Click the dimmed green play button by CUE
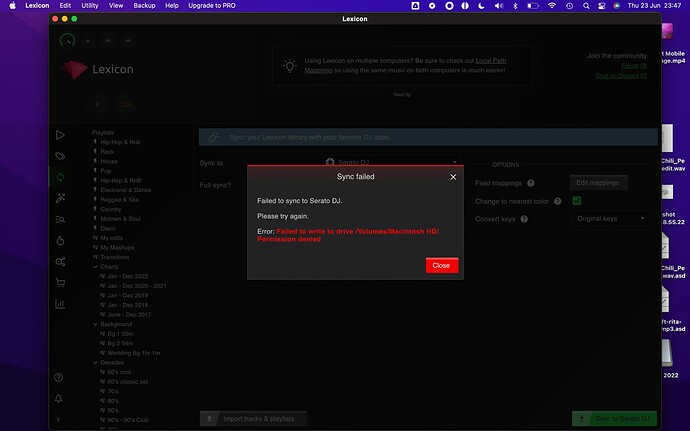The width and height of the screenshot is (690, 431). (98, 104)
